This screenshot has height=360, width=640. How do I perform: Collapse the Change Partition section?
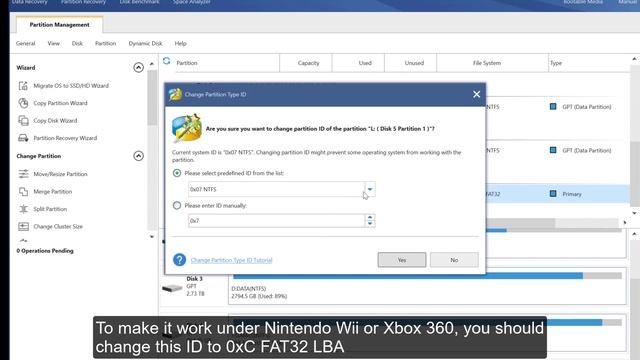pyautogui.click(x=138, y=156)
